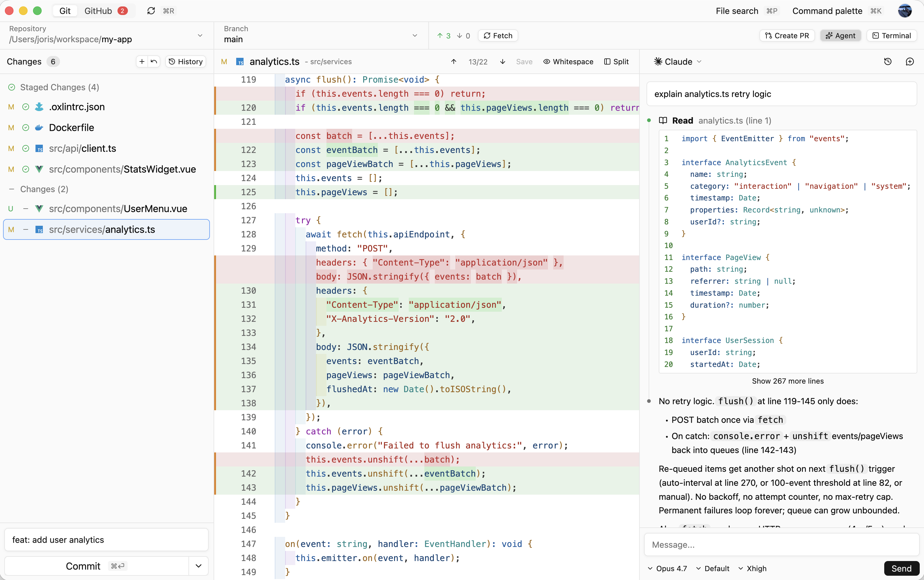
Task: Open commit History
Action: [x=186, y=61]
